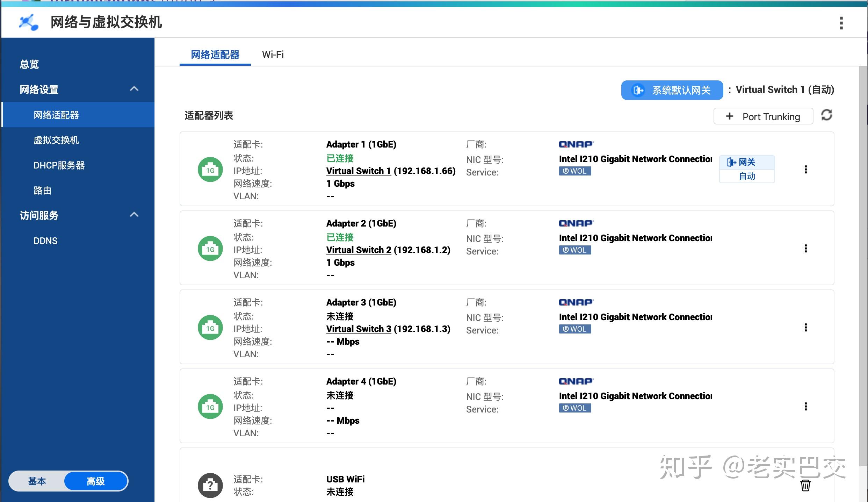Click the WOL badge on Adapter 3
This screenshot has width=868, height=502.
click(x=575, y=329)
